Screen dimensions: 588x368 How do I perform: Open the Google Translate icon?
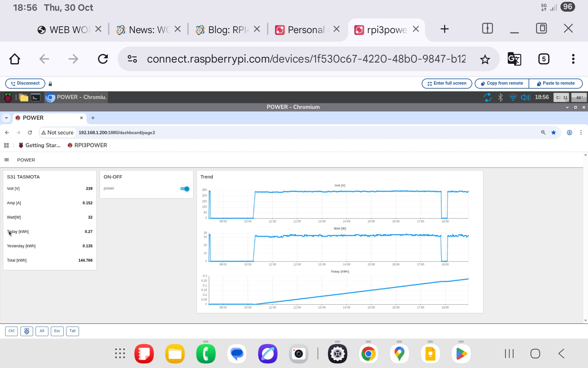514,59
